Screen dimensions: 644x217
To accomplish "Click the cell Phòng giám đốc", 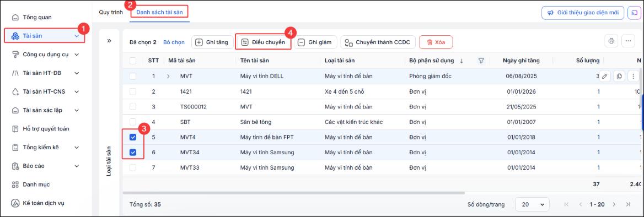I will [431, 77].
